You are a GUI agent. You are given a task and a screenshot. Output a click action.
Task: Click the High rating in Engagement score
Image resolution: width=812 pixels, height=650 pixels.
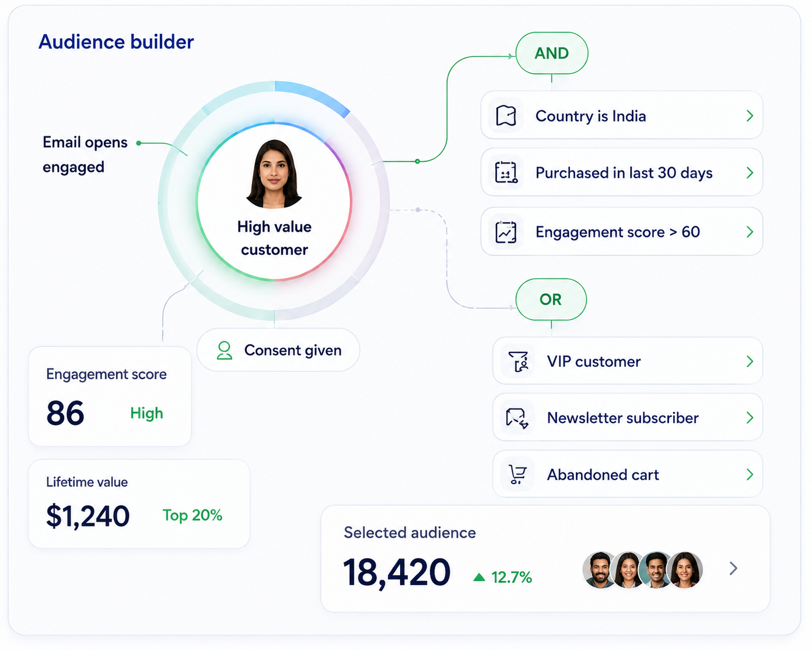147,413
